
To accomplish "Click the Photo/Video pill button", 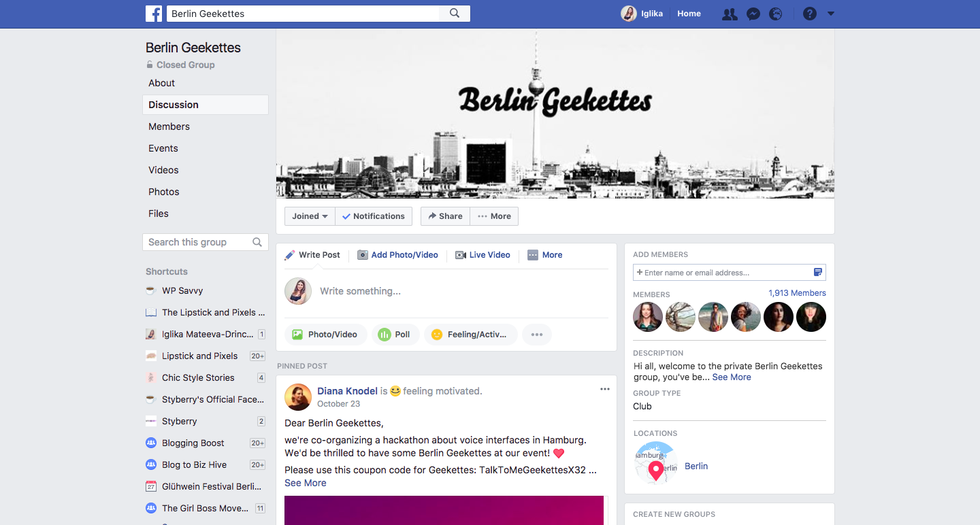I will pyautogui.click(x=325, y=335).
